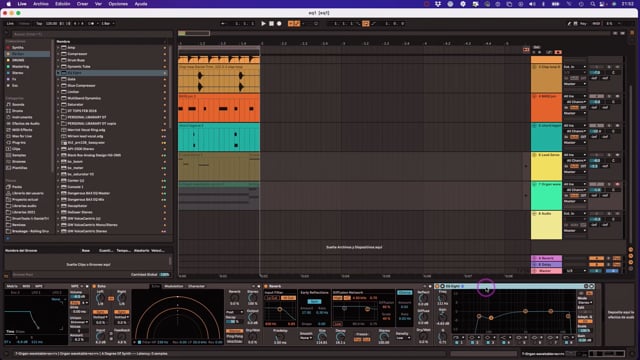The height and width of the screenshot is (360, 640).
Task: Open Packs under Places
Action: coord(17,187)
